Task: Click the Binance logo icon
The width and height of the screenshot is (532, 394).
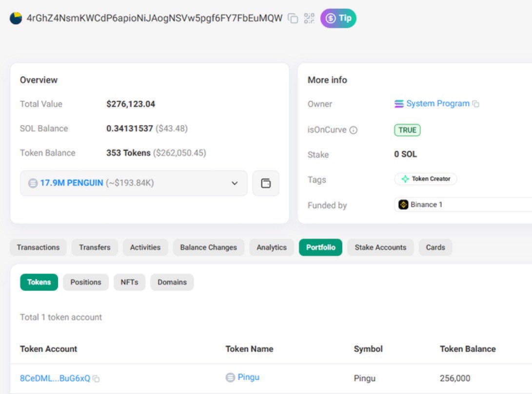Action: (403, 205)
